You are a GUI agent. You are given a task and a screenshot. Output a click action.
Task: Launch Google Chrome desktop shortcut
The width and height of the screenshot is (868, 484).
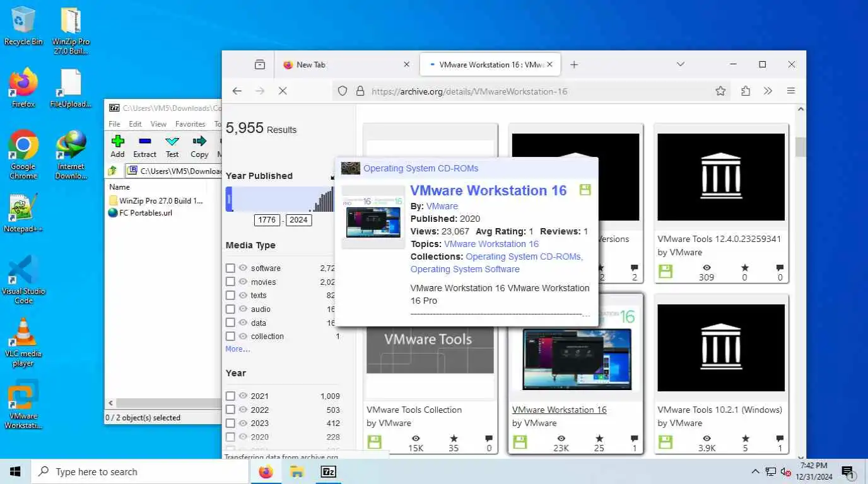coord(23,154)
